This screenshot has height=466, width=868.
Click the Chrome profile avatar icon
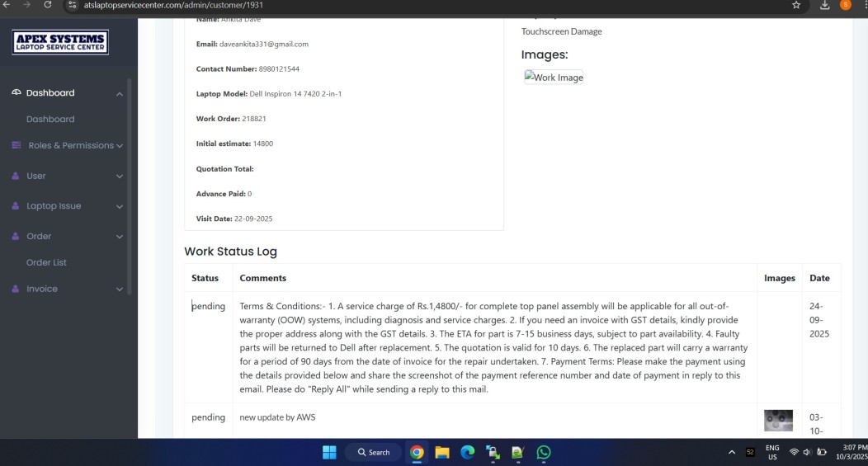point(846,5)
